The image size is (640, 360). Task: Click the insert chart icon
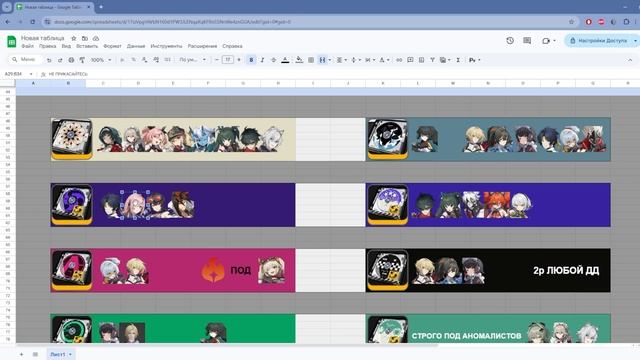pyautogui.click(x=421, y=60)
